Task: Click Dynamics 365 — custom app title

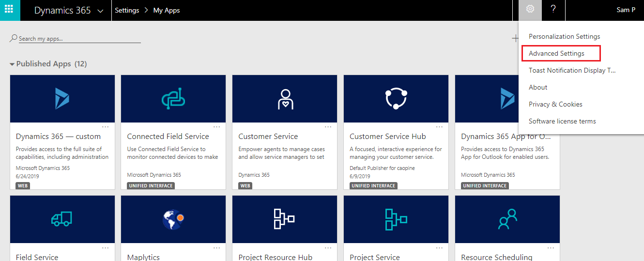Action: point(58,137)
